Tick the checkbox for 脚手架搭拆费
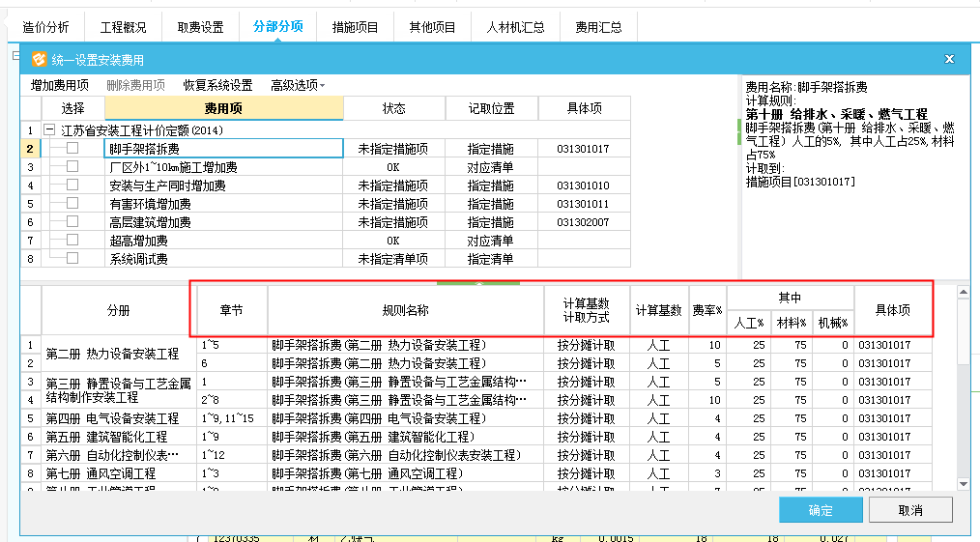The height and width of the screenshot is (542, 980). pyautogui.click(x=72, y=149)
